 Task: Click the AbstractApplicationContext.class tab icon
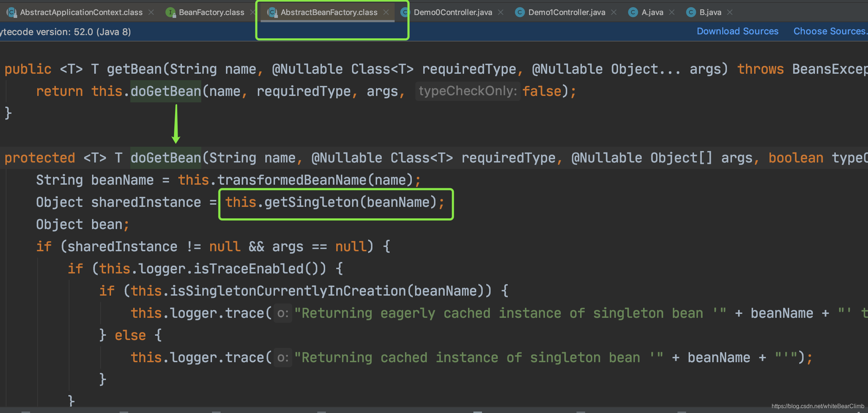10,11
